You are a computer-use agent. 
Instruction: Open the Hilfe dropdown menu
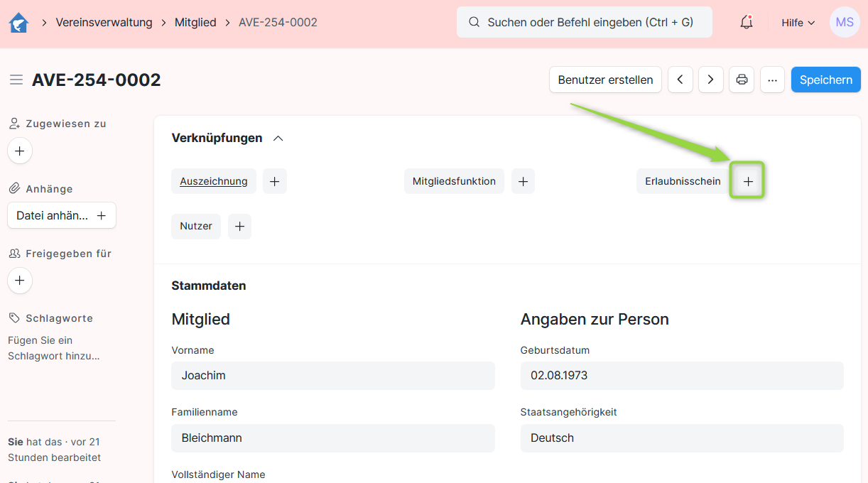798,23
